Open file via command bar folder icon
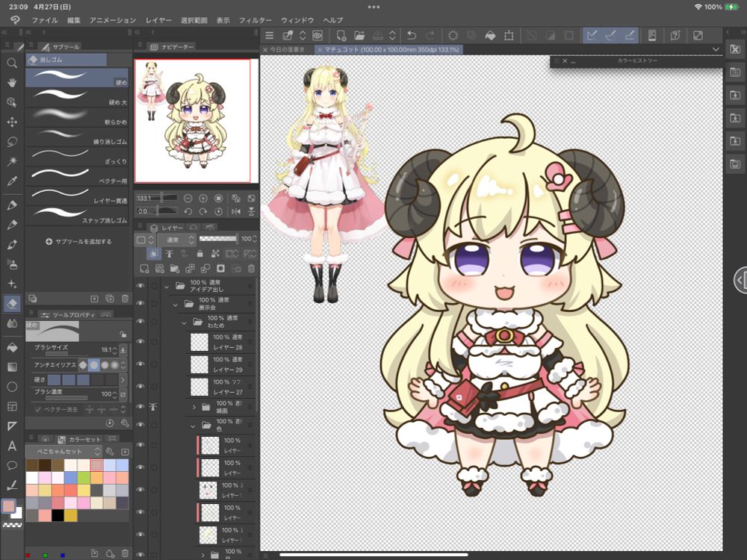Screen dimensions: 747x560 (x=359, y=35)
